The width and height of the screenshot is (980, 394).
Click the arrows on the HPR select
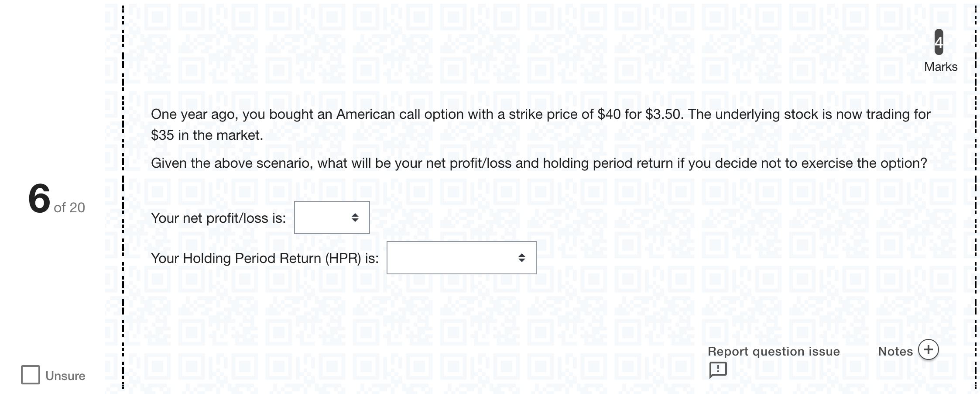coord(521,258)
